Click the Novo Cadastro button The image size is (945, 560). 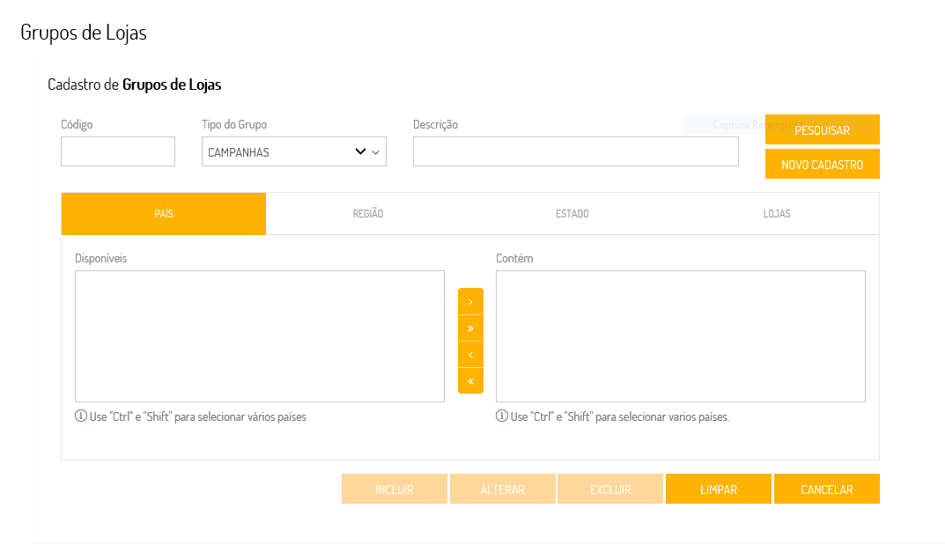(822, 165)
